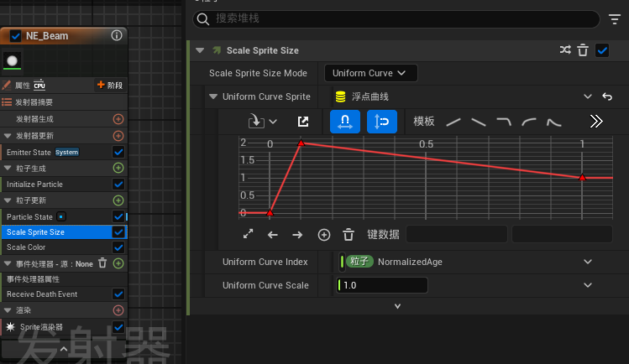Open curve in external editor
This screenshot has height=364, width=629.
pos(303,122)
